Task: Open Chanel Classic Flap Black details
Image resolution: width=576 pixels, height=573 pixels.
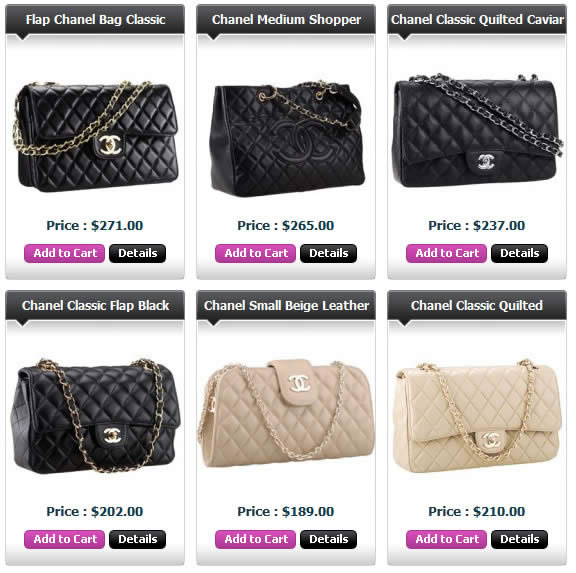Action: [x=137, y=539]
